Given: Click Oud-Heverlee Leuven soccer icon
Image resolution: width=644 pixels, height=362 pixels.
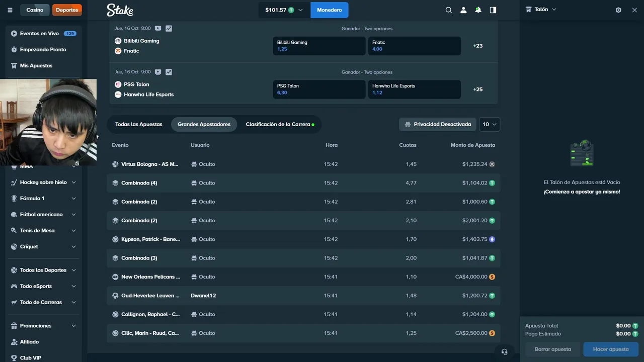Looking at the screenshot, I should tap(115, 296).
